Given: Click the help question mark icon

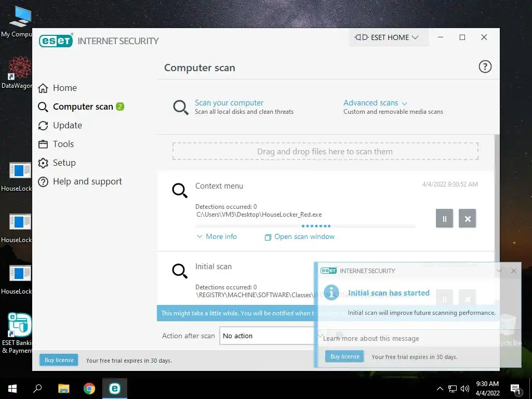Looking at the screenshot, I should click(x=485, y=66).
